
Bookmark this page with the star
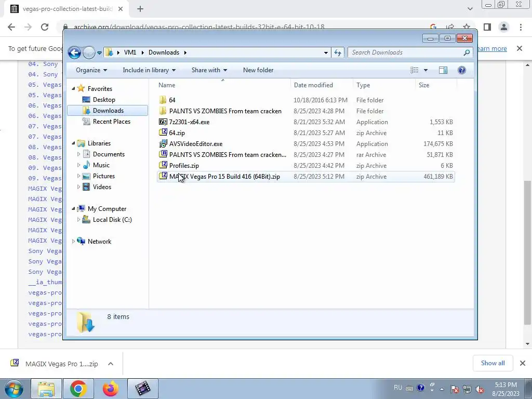coord(467,27)
